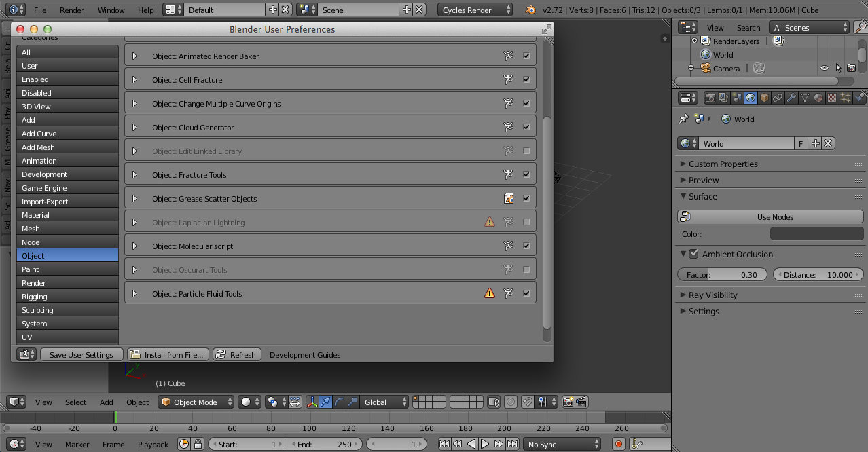Image resolution: width=868 pixels, height=452 pixels.
Task: Click Use Nodes button
Action: pyautogui.click(x=770, y=216)
